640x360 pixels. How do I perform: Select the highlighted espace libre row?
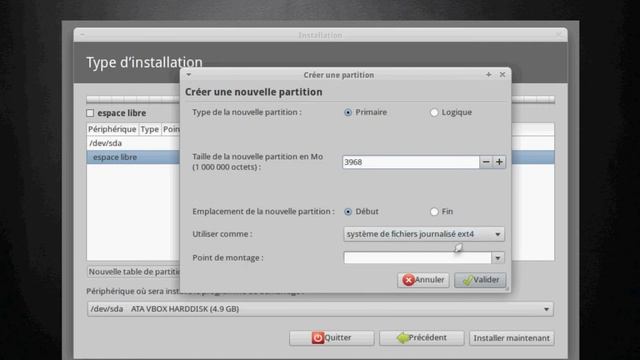point(133,157)
